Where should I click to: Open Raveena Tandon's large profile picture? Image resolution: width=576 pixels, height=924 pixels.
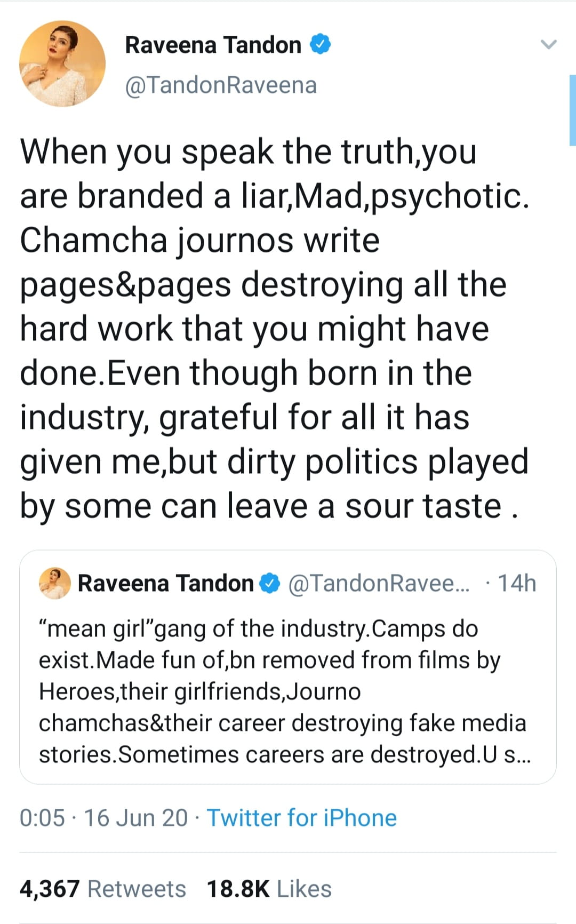[62, 64]
